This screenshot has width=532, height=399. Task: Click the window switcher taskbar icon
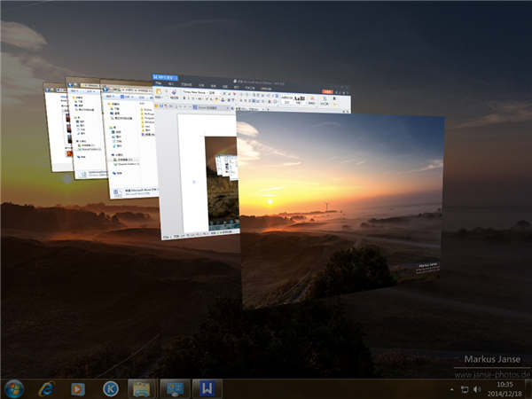174,388
